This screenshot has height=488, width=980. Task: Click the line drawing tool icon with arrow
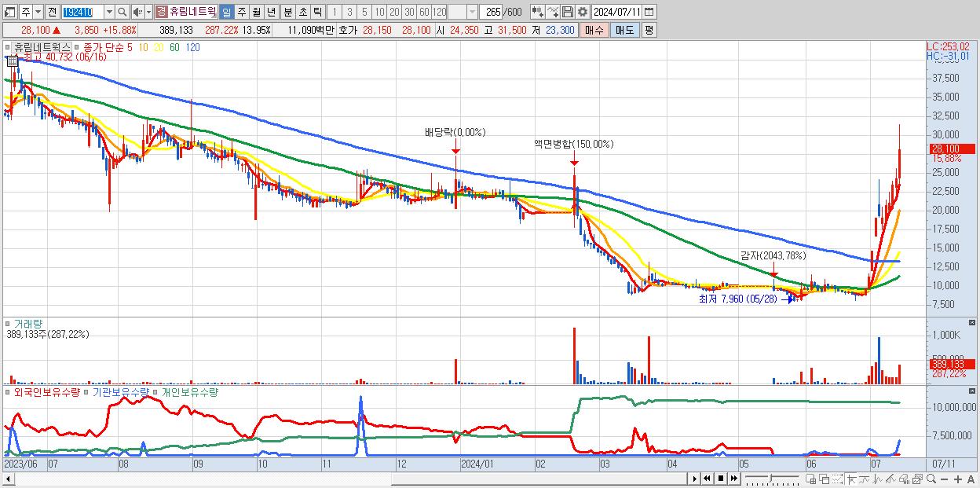coord(851,479)
